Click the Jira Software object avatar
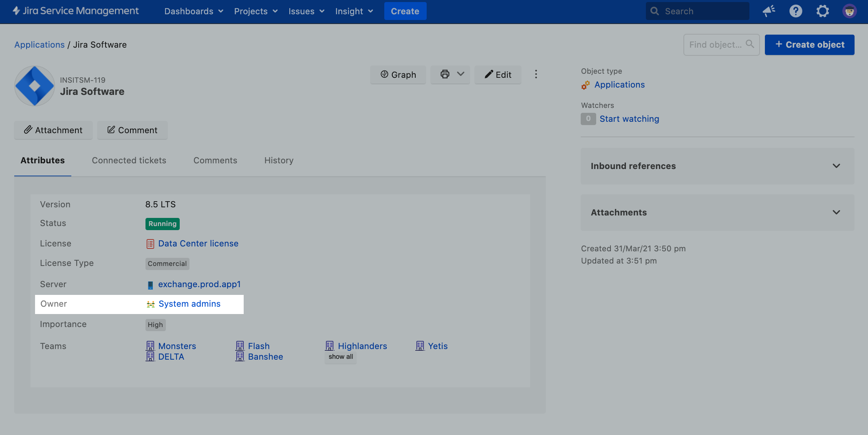 [35, 86]
